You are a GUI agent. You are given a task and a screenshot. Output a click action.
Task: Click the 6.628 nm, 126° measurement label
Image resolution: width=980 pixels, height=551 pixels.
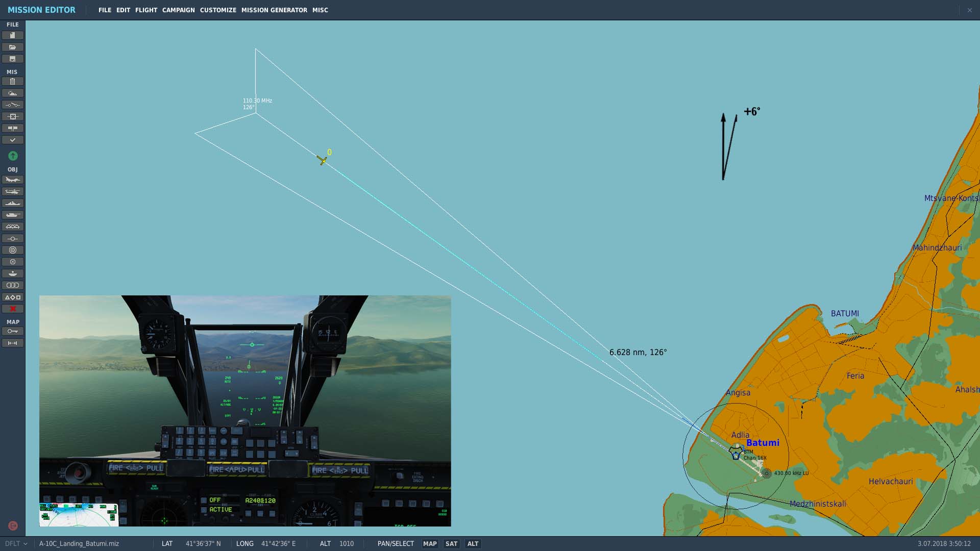[x=638, y=352]
